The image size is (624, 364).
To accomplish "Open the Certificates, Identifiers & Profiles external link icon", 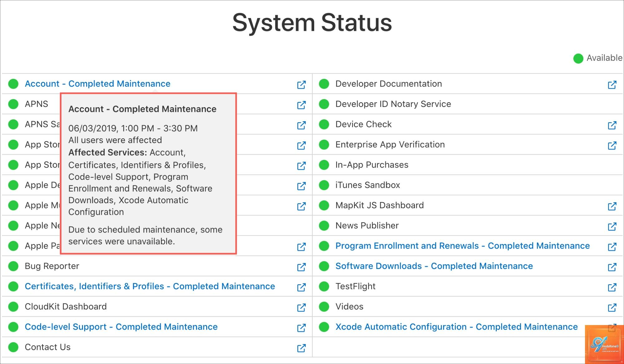I will [301, 287].
